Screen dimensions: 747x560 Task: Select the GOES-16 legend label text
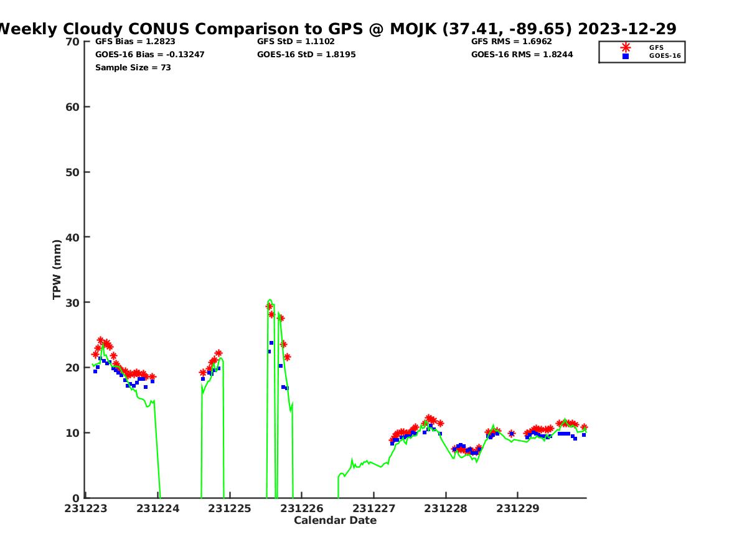click(665, 56)
